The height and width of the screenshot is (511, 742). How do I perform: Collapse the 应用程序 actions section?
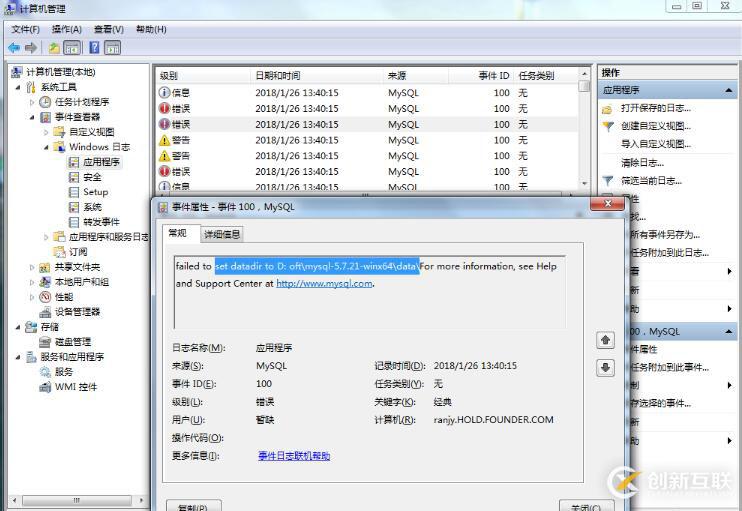tap(728, 90)
